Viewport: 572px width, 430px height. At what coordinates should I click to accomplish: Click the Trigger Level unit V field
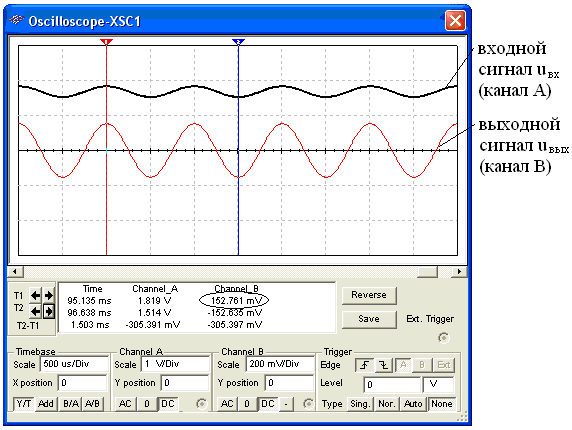click(x=438, y=385)
